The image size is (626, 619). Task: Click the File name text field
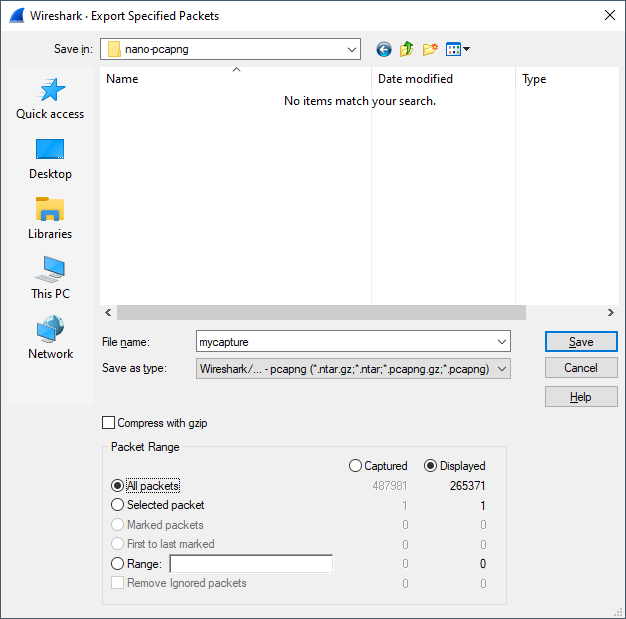[x=346, y=342]
